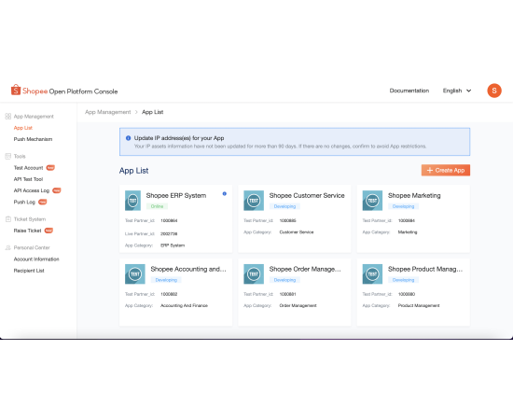Click Developing tag on Product Manag card
Image resolution: width=513 pixels, height=420 pixels.
pos(403,280)
